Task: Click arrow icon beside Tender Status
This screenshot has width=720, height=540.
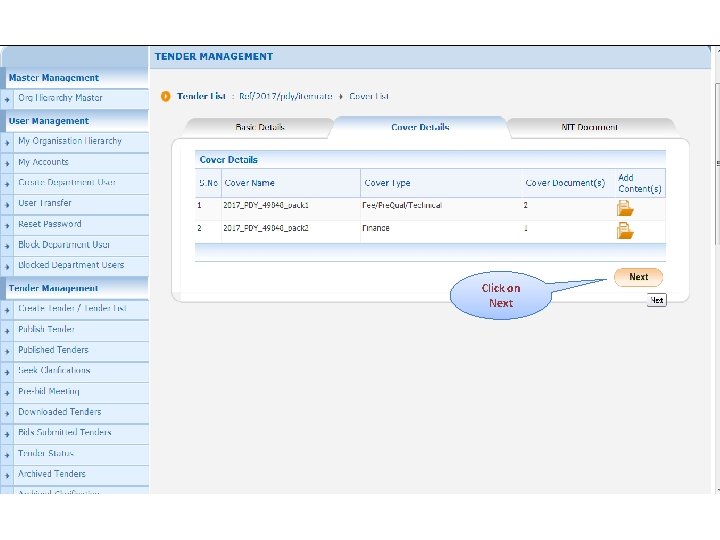Action: click(x=7, y=455)
